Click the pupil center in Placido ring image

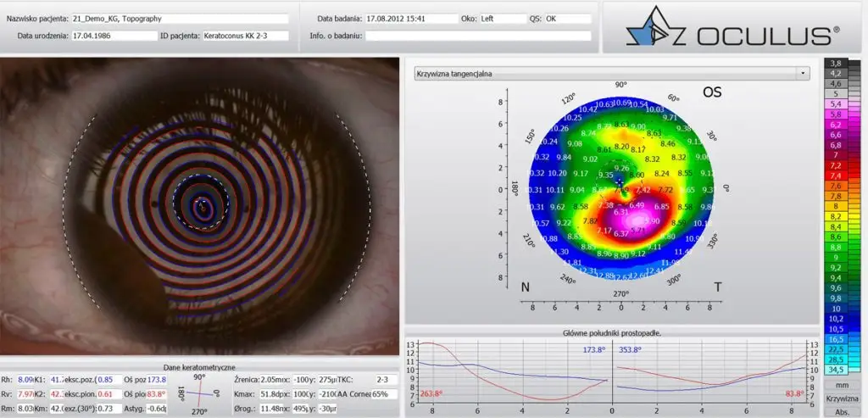[x=202, y=204]
